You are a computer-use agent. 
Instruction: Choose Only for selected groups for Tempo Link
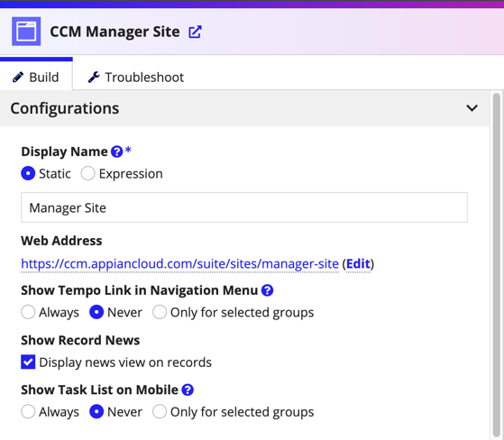(160, 312)
